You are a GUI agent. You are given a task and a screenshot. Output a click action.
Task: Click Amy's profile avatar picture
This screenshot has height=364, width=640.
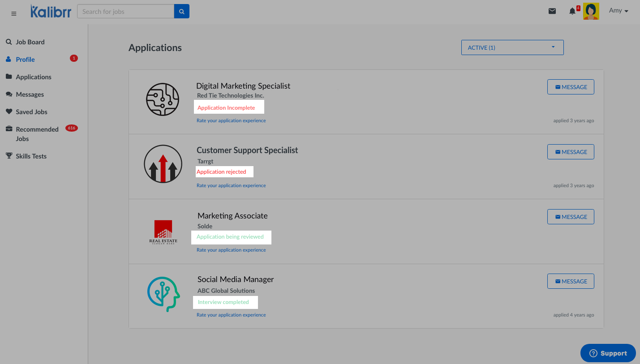pos(591,12)
